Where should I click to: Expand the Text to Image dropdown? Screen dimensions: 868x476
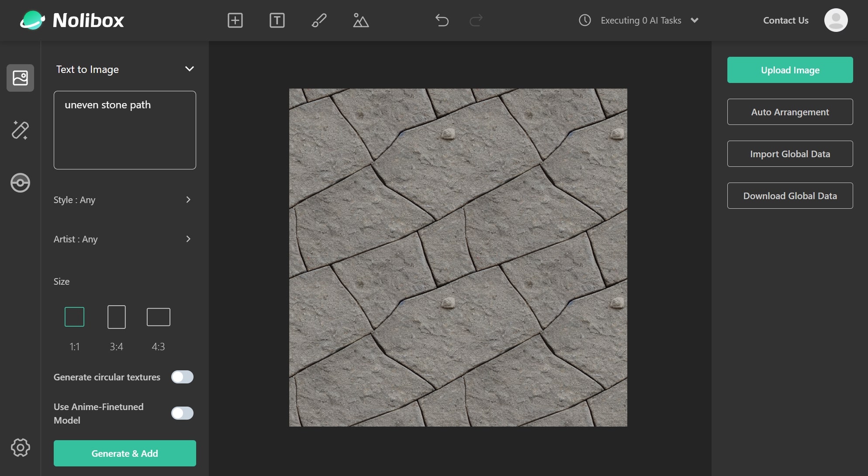coord(189,69)
